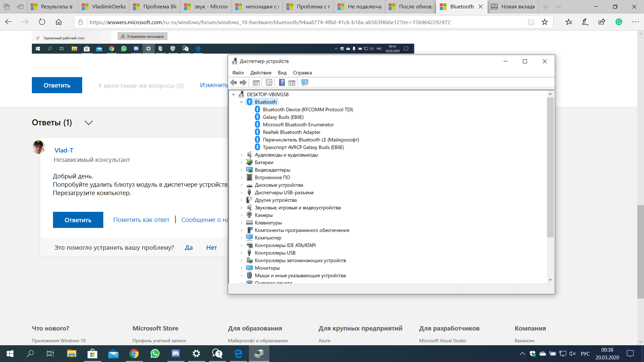
Task: Open the View menu in Device Manager
Action: [x=282, y=72]
